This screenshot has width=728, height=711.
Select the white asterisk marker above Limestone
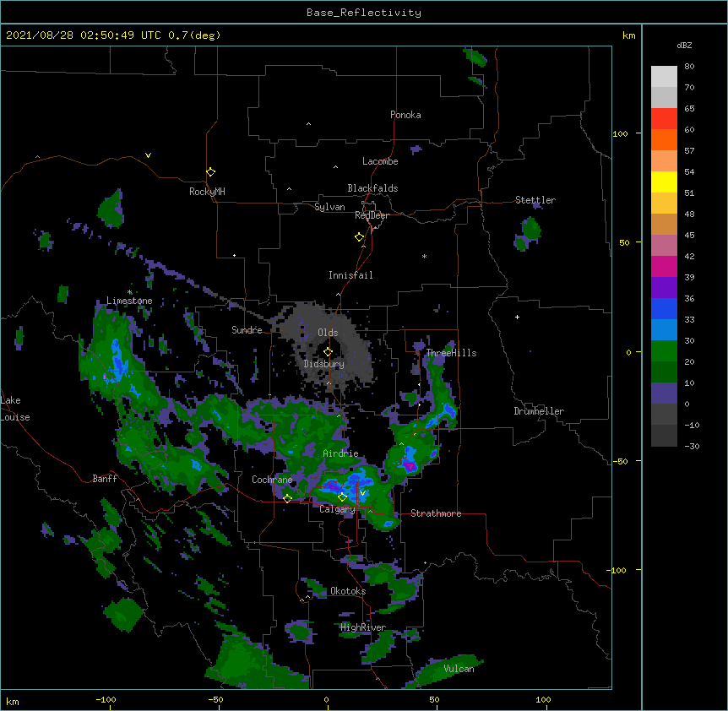pyautogui.click(x=130, y=292)
